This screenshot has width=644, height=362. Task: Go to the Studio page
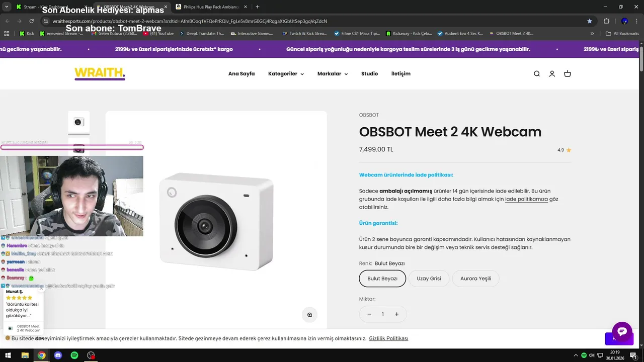(369, 74)
